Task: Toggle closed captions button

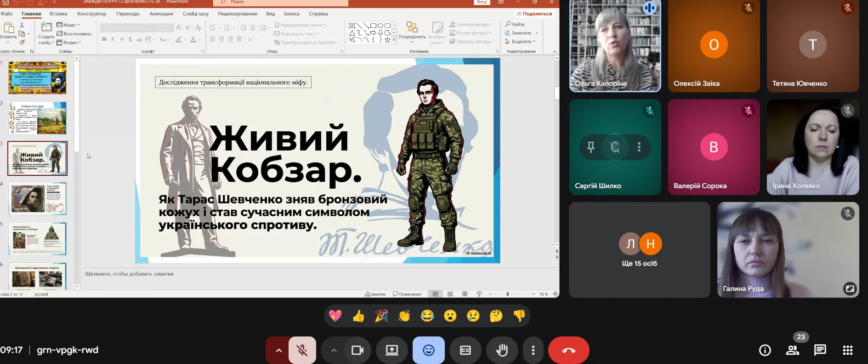Action: 465,350
